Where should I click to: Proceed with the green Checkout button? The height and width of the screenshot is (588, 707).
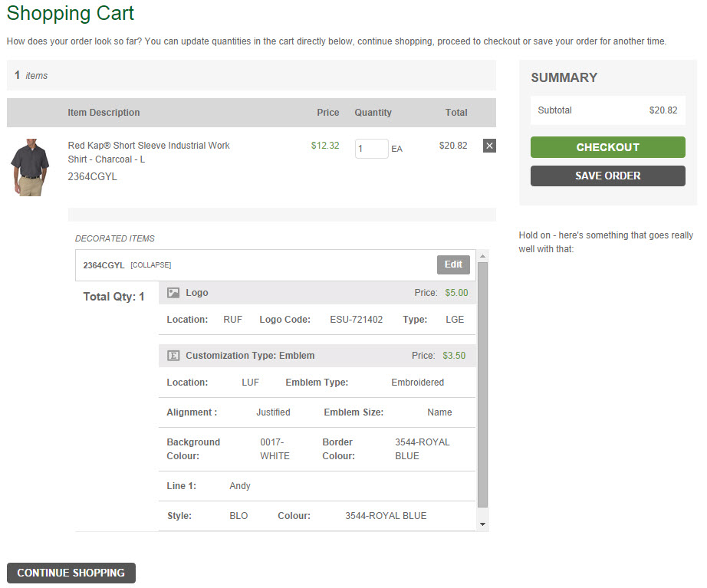pyautogui.click(x=607, y=147)
